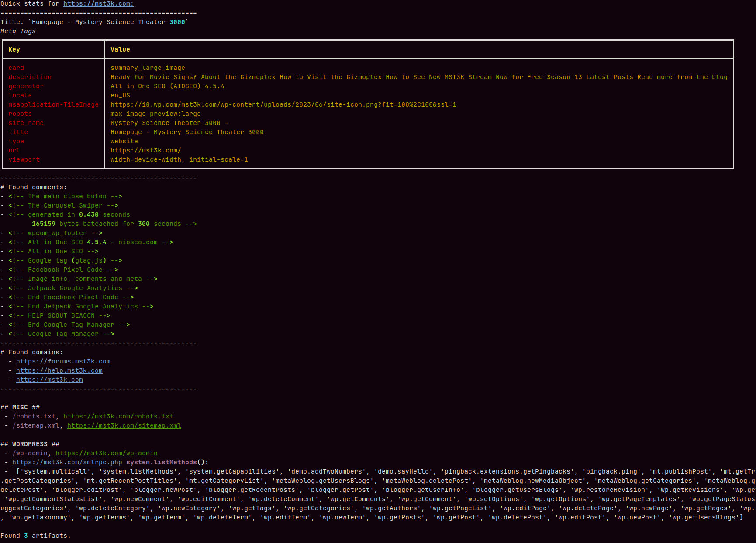
Task: Click the 'End Facebook Pixel Code' comment
Action: [71, 297]
